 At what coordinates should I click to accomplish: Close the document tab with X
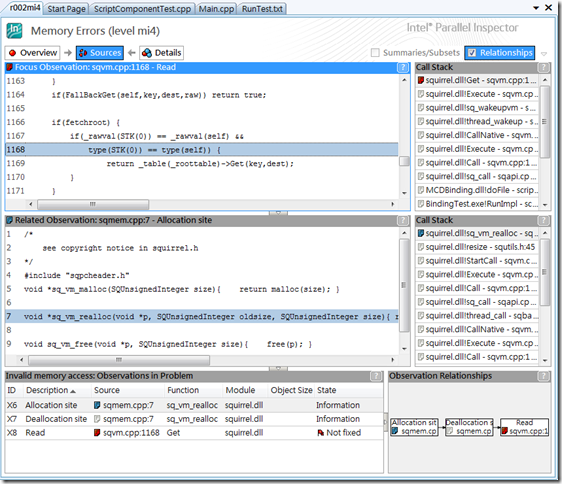pos(549,8)
